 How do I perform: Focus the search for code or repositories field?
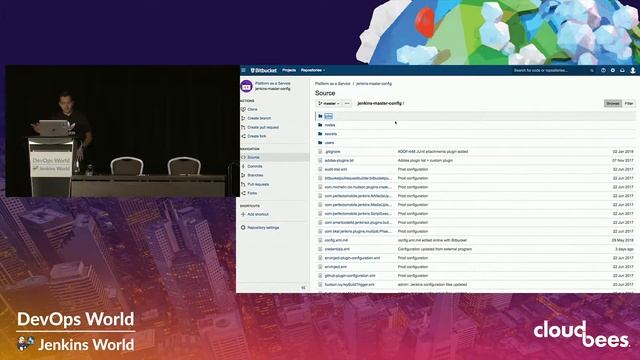click(553, 71)
